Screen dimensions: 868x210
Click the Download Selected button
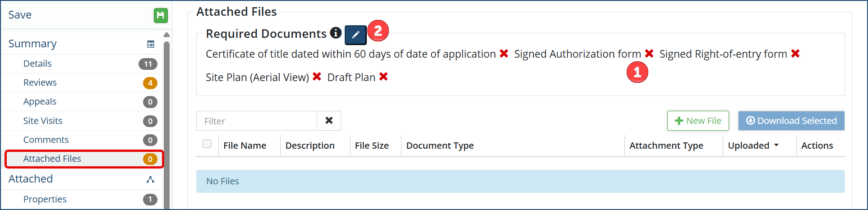[x=791, y=121]
